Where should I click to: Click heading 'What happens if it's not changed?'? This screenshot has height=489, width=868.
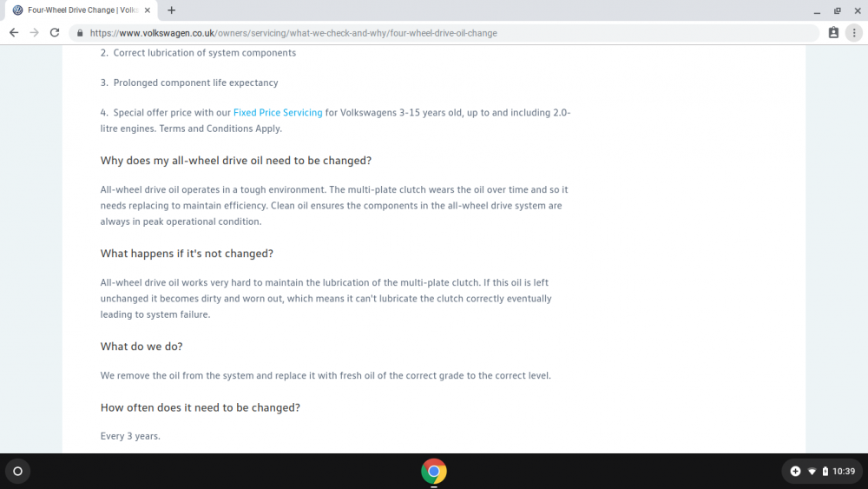pos(187,254)
